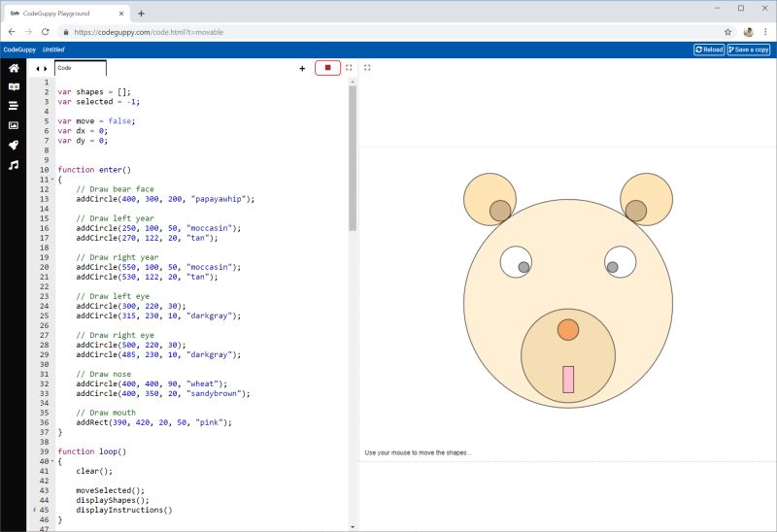The image size is (777, 532).
Task: Click the bear's left gray pupil
Action: coord(524,267)
